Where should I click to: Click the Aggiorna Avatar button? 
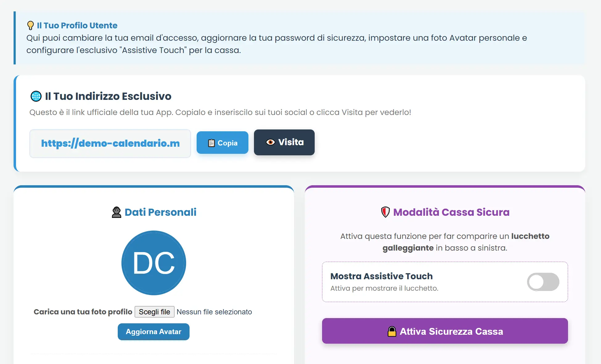(153, 332)
